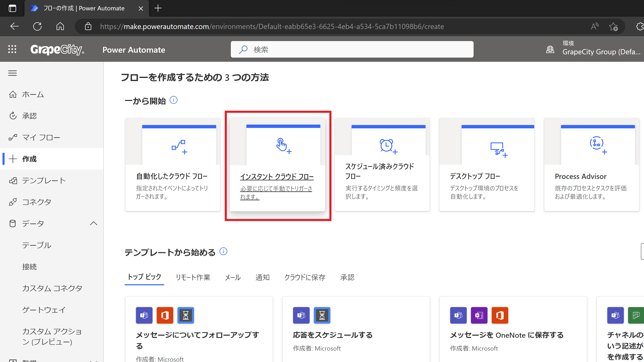
Task: Click the 承認 approval icon in the sidebar
Action: tap(13, 116)
